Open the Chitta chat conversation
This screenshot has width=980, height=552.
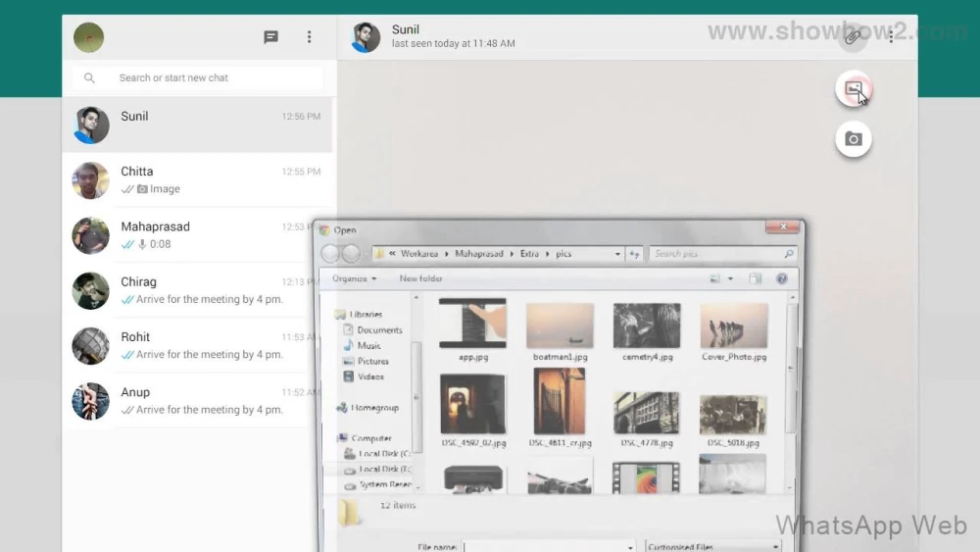198,179
